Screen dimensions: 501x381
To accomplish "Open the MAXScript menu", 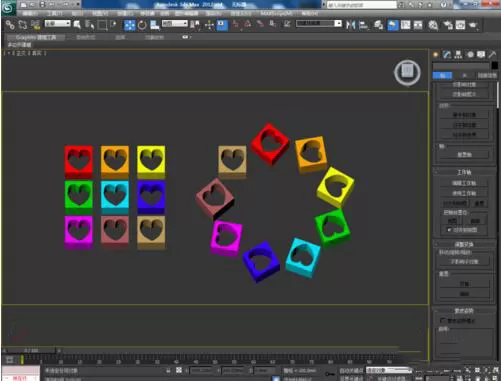I will [277, 14].
